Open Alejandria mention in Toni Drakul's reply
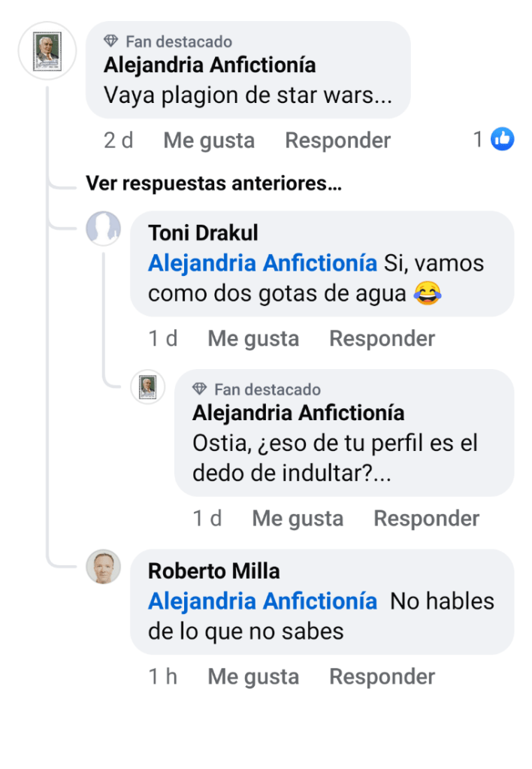Image resolution: width=532 pixels, height=769 pixels. tap(262, 264)
